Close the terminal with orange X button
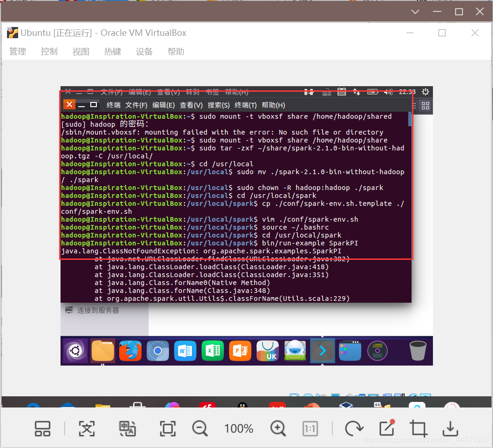The height and width of the screenshot is (448, 493). click(69, 104)
